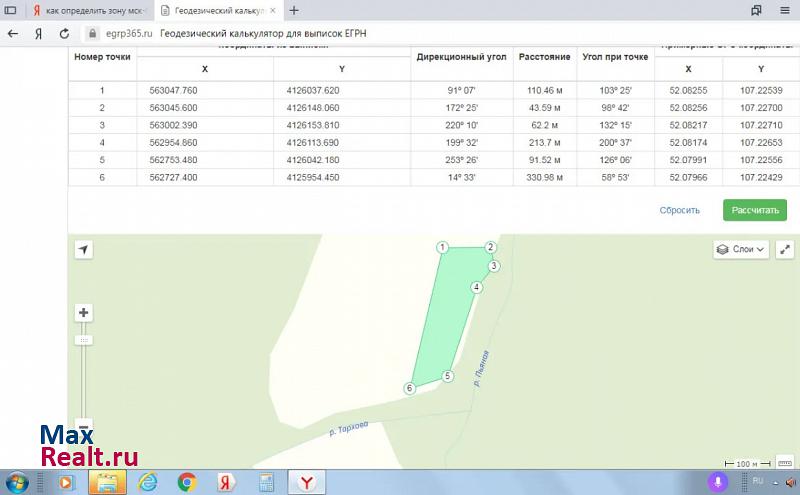Go back with the browser arrow

13,33
